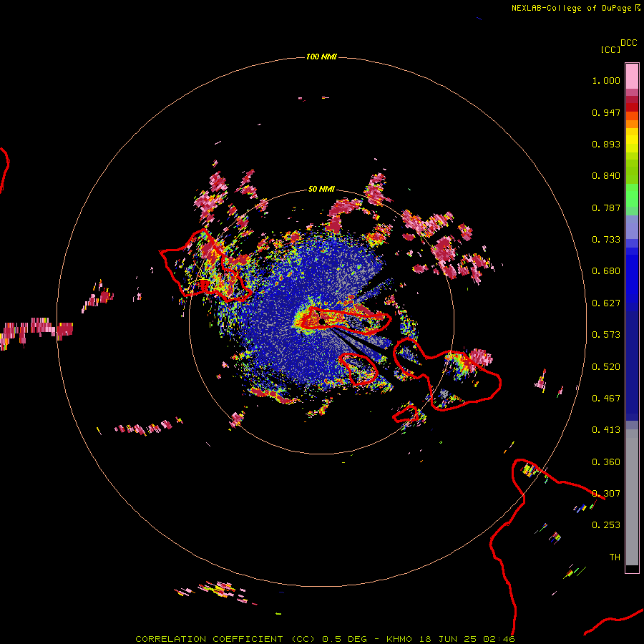Click the lavender segment of the color bar
Screen dimensions: 644x644
[x=632, y=228]
